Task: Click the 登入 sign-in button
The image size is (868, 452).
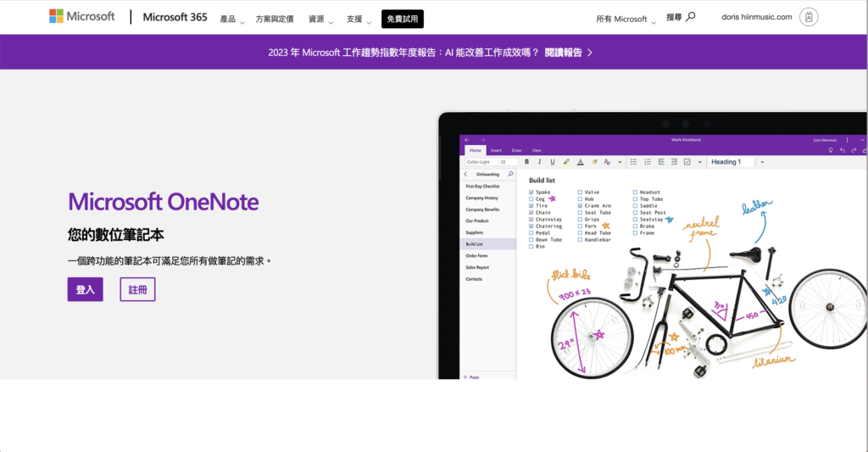Action: click(85, 289)
